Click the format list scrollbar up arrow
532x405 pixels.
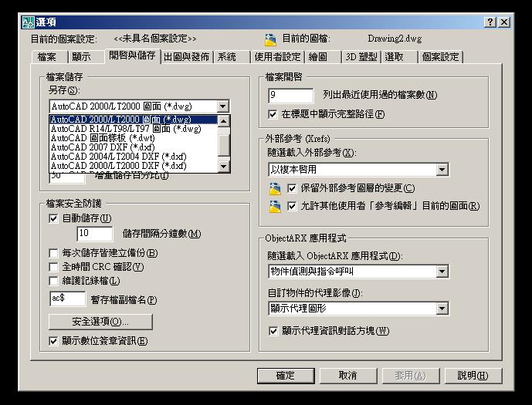click(x=224, y=121)
